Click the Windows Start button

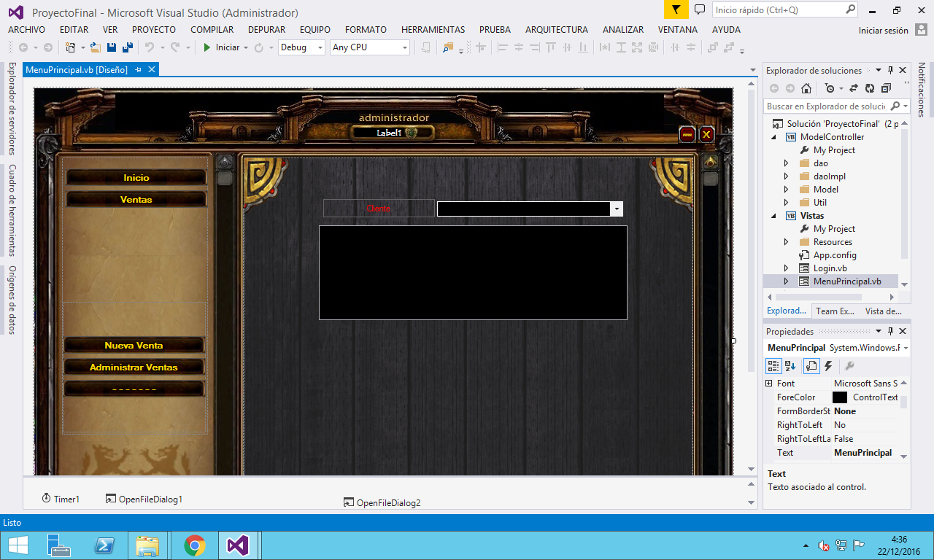click(x=18, y=545)
